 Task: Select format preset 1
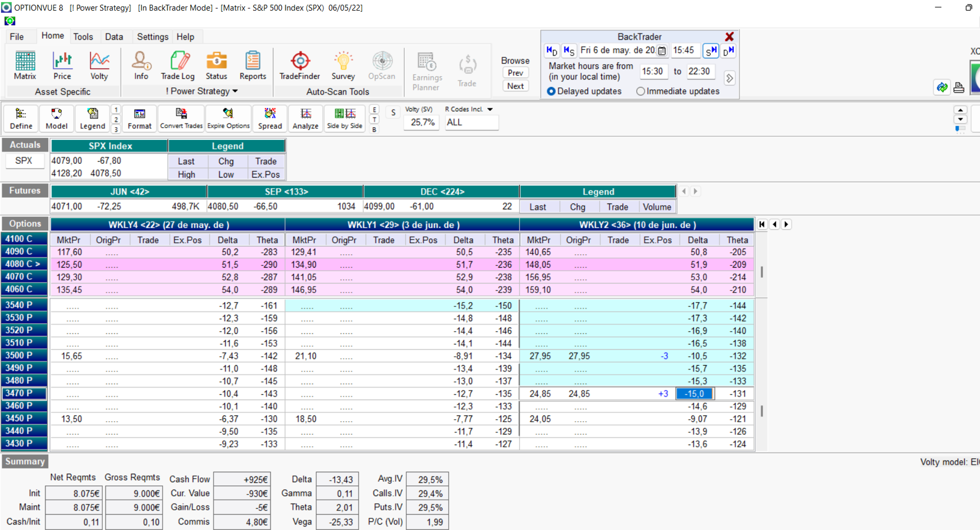pyautogui.click(x=116, y=110)
